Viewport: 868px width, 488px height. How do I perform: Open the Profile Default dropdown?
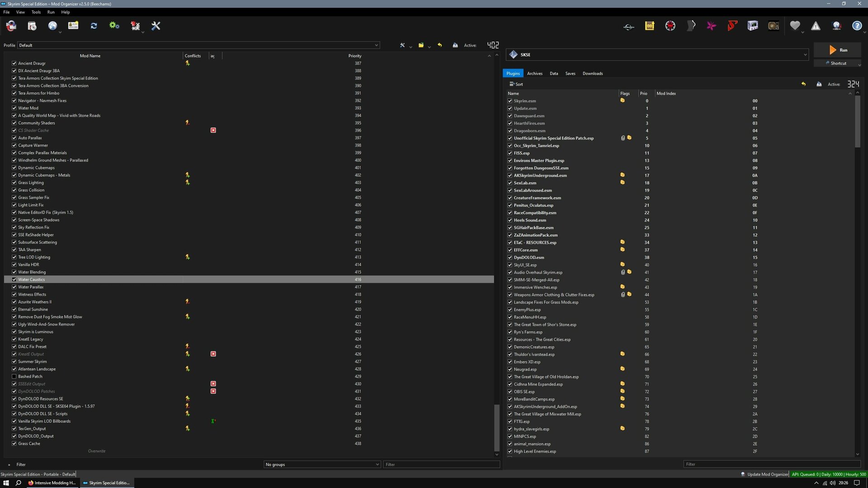click(198, 45)
